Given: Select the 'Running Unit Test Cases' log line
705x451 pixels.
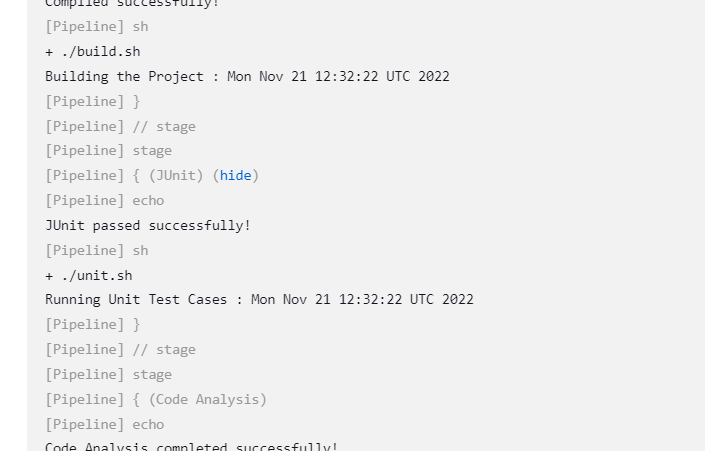Looking at the screenshot, I should [x=259, y=299].
